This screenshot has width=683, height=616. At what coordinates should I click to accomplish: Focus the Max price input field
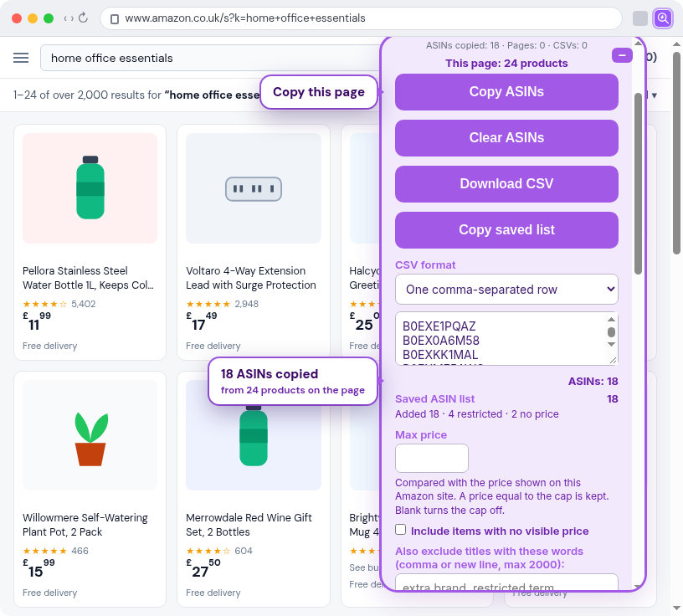tap(432, 458)
